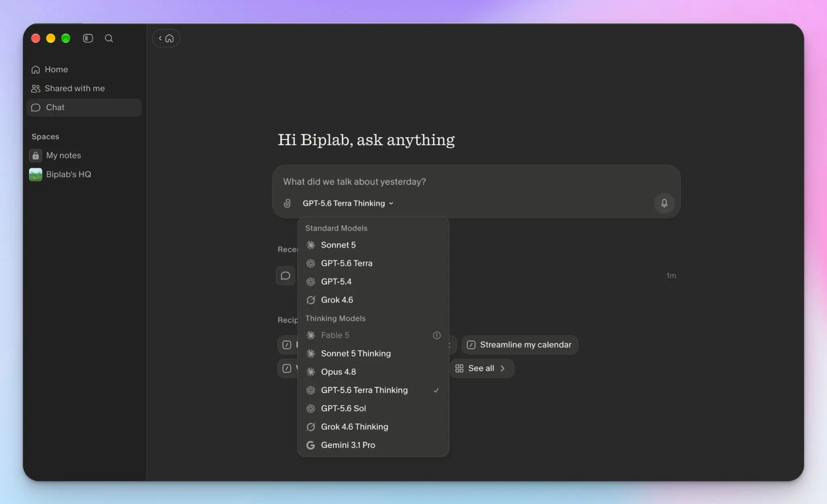Click the OpenAI logo beside GPT-5.6 Terra
This screenshot has width=827, height=504.
point(311,264)
